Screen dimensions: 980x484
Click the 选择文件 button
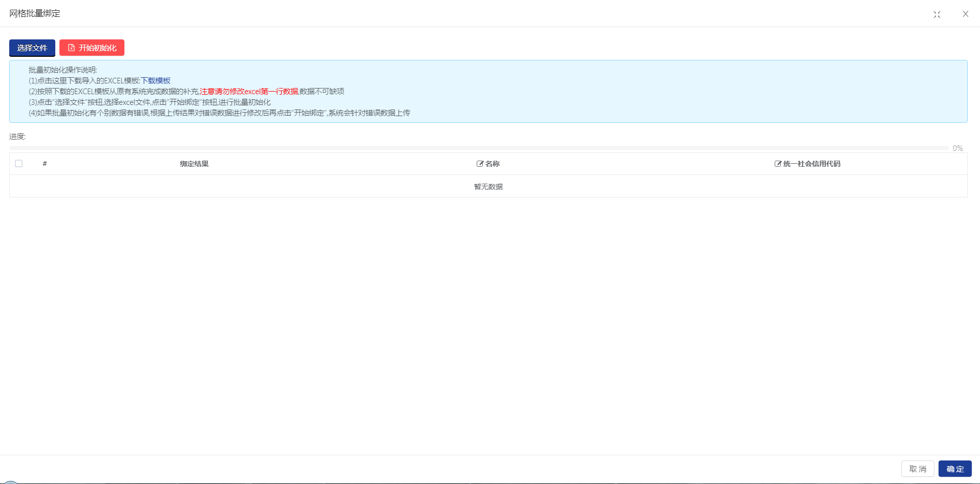click(x=32, y=48)
